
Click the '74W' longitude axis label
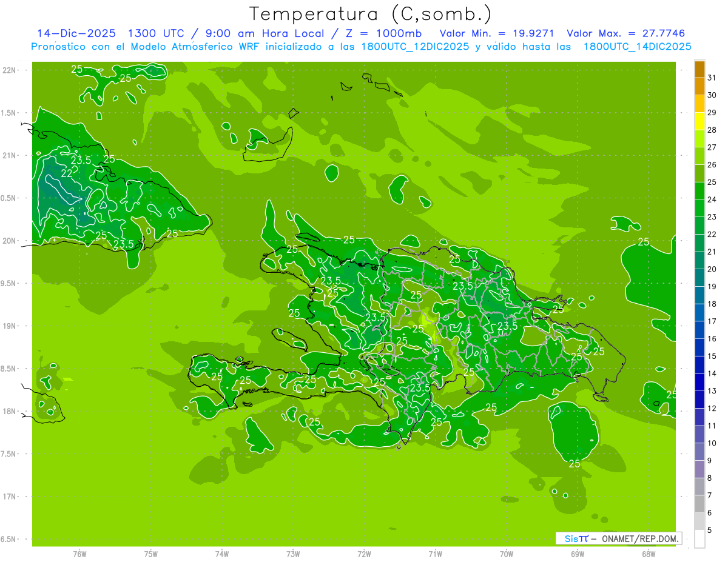221,554
